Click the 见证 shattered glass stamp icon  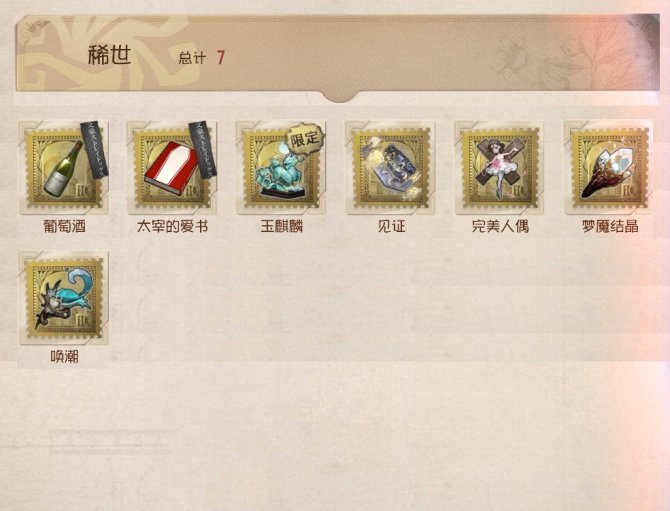[x=390, y=168]
